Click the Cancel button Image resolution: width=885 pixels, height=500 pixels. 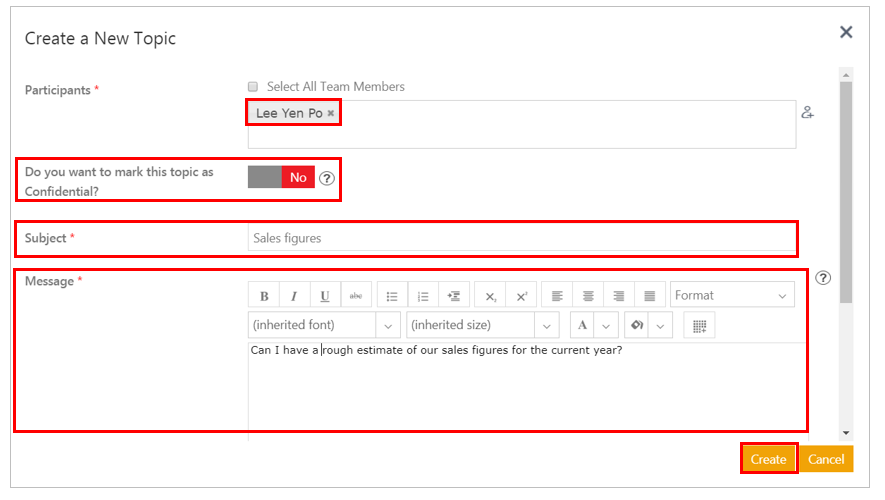[826, 459]
